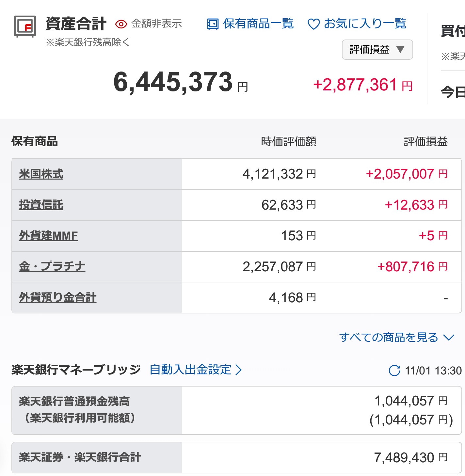Screen dimensions: 465x476
Task: Open the 保有商品一覧 list icon
Action: 213,24
